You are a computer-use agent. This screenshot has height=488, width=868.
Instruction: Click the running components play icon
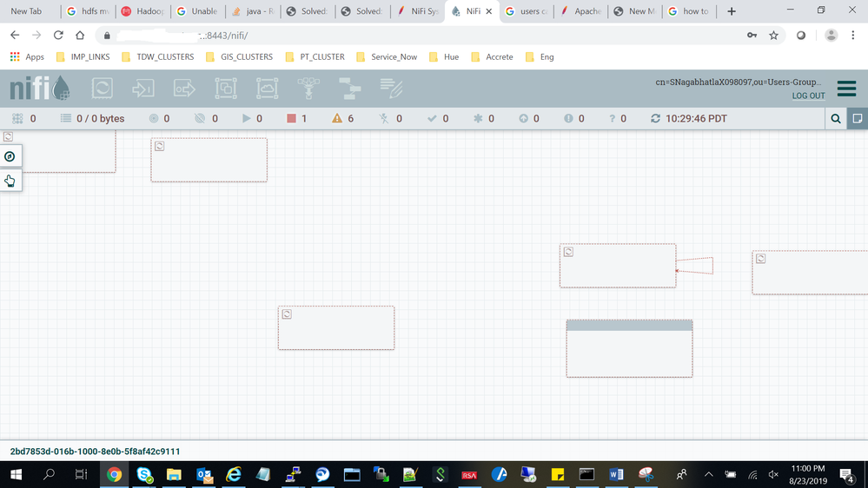click(x=247, y=118)
